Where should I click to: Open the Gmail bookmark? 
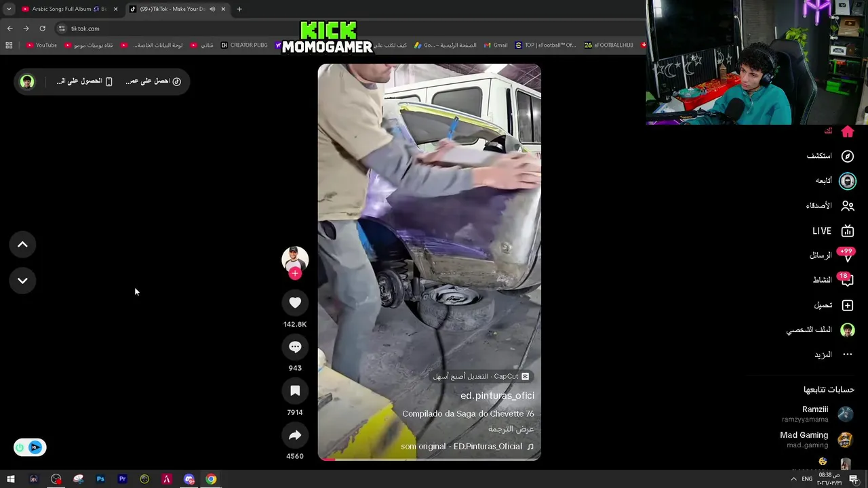click(494, 45)
